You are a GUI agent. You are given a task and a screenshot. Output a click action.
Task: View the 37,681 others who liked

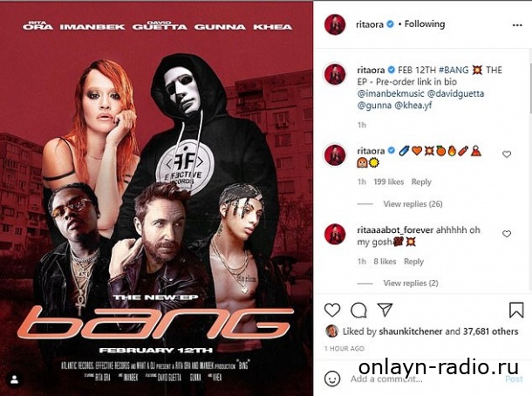click(x=491, y=331)
